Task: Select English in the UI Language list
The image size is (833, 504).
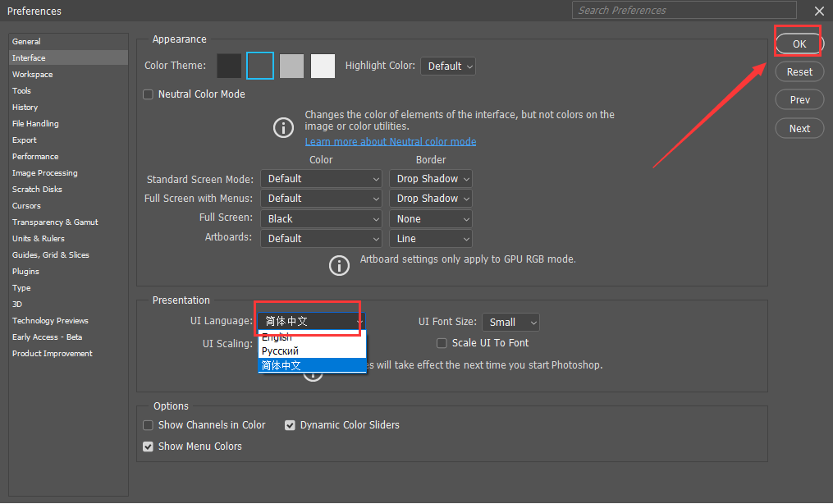Action: tap(277, 337)
